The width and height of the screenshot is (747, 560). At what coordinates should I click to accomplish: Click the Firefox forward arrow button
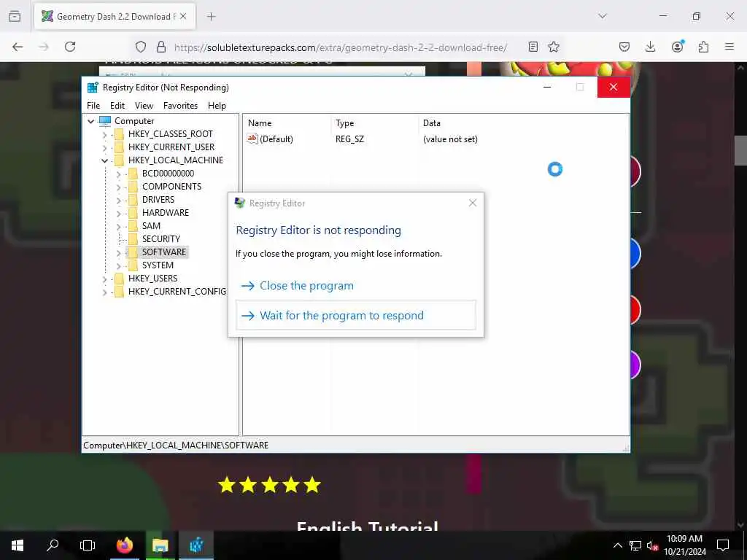(44, 47)
